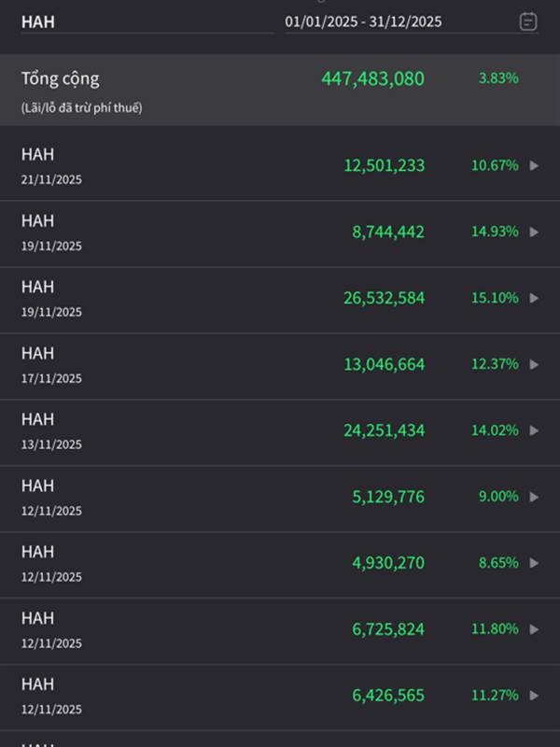Click the 447,483,080 total profit figure
This screenshot has height=747, width=560.
[372, 79]
